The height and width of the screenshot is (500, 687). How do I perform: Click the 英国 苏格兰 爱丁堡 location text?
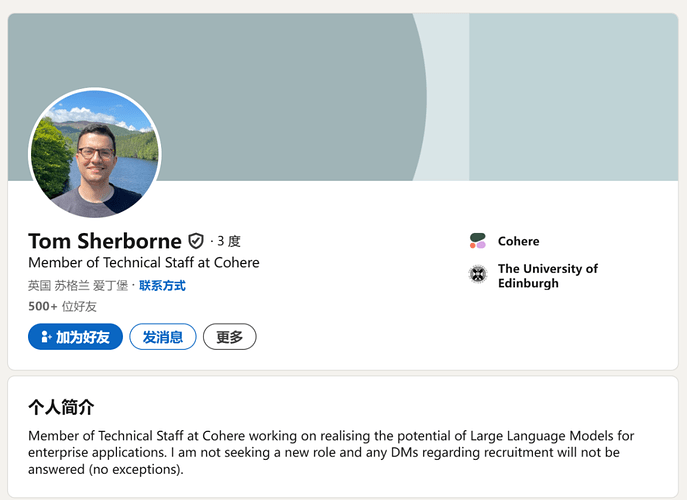click(78, 286)
